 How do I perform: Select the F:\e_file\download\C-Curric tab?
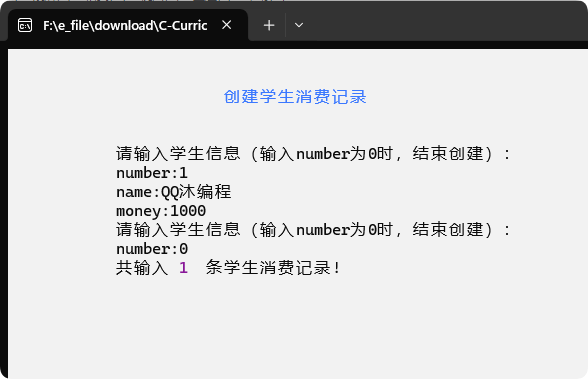coord(128,25)
